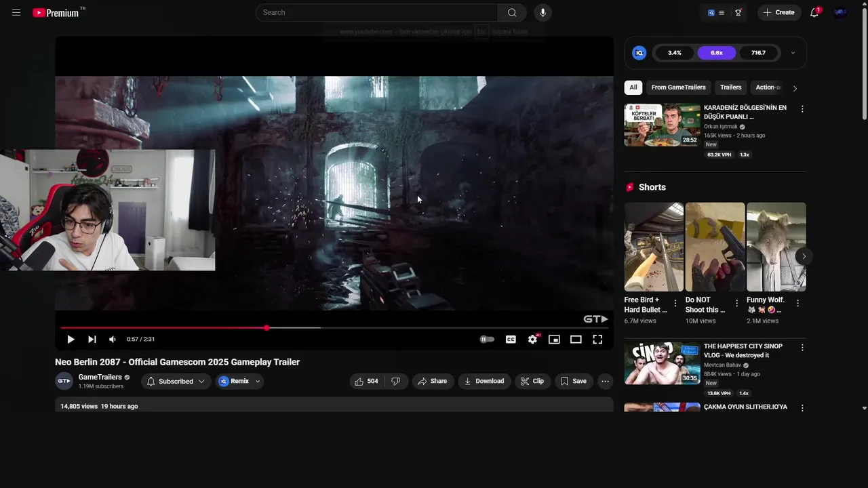Open the GameTrailers channel name link

(100, 377)
